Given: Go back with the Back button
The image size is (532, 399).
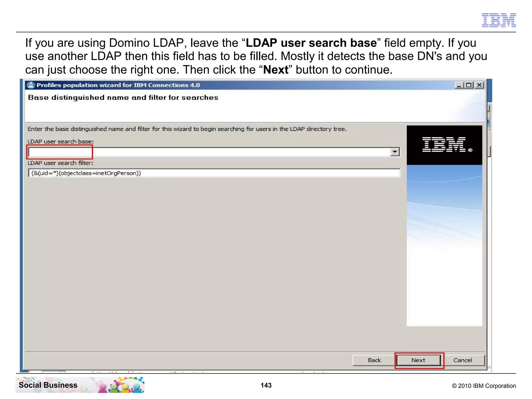Looking at the screenshot, I should (374, 360).
